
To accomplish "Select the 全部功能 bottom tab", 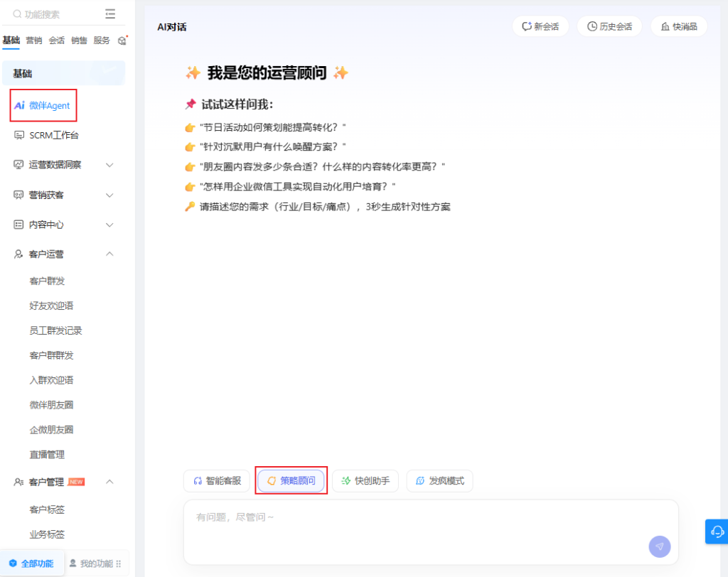I will pyautogui.click(x=31, y=563).
